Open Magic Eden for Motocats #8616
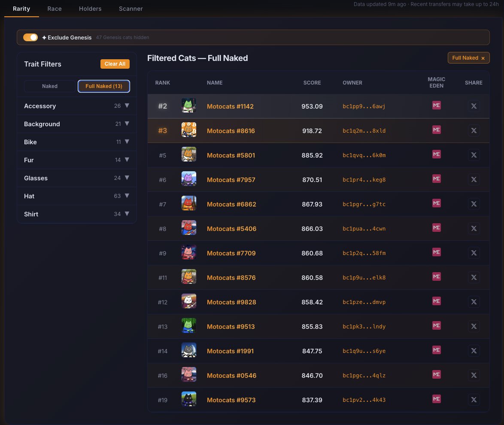Image resolution: width=504 pixels, height=425 pixels. tap(436, 130)
